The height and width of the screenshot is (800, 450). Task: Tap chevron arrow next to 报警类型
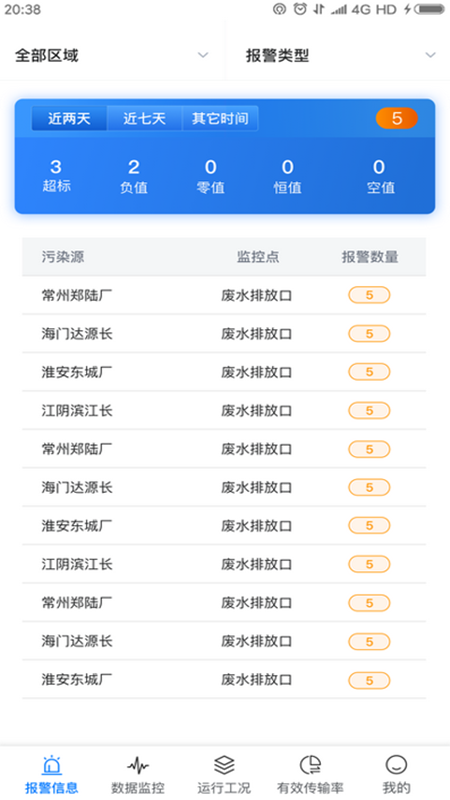pos(431,55)
